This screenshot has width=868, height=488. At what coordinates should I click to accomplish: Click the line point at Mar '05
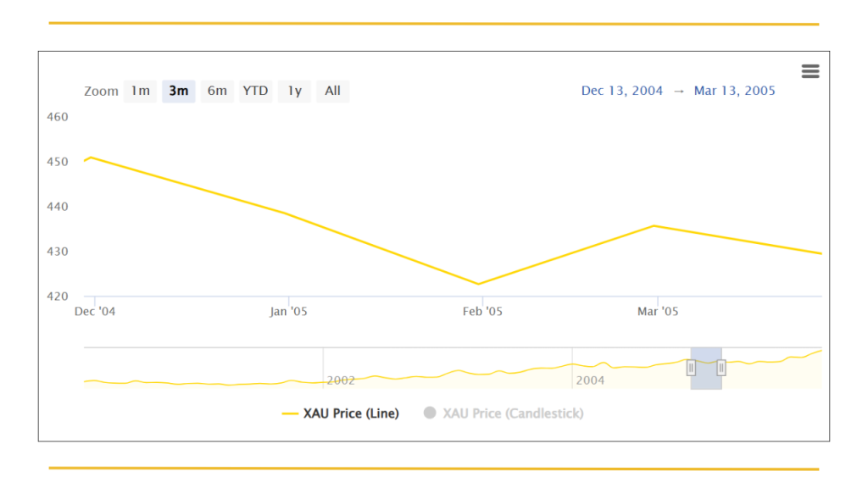[653, 225]
